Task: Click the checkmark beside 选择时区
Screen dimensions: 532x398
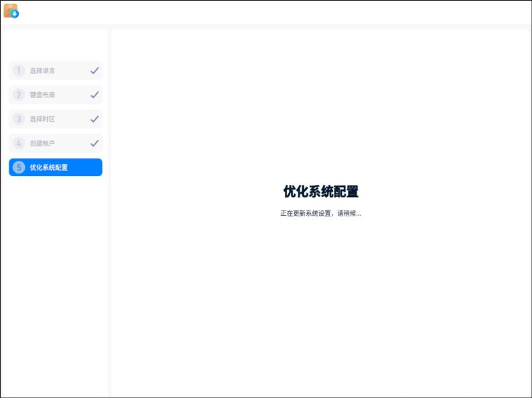Action: coord(95,119)
